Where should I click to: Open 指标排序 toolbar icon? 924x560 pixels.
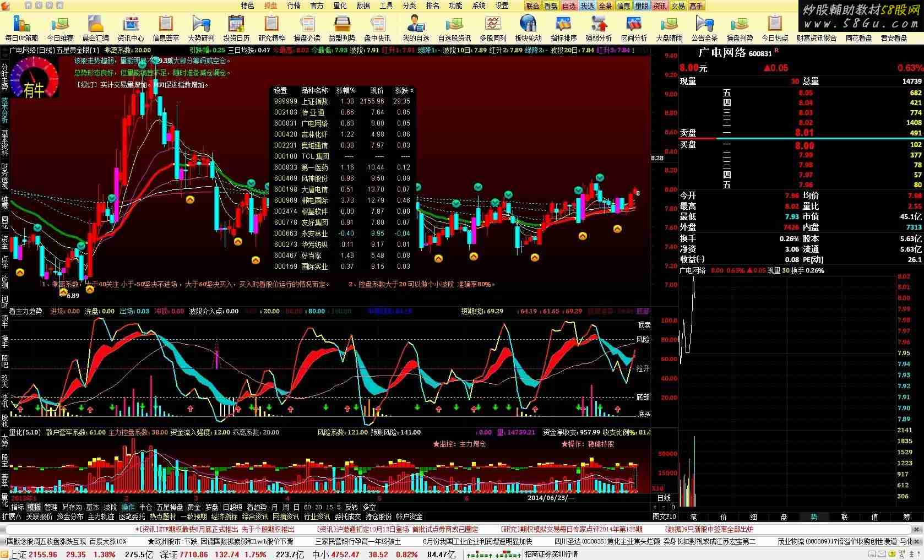[x=563, y=28]
